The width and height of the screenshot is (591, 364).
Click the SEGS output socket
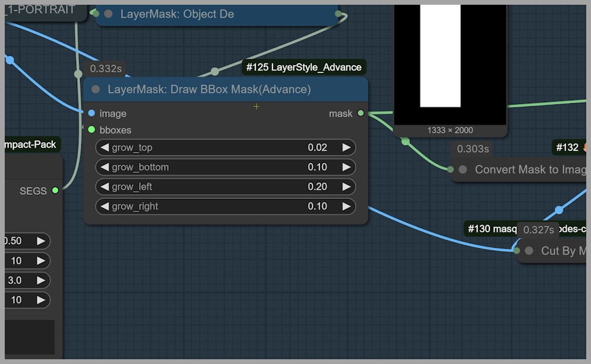55,191
